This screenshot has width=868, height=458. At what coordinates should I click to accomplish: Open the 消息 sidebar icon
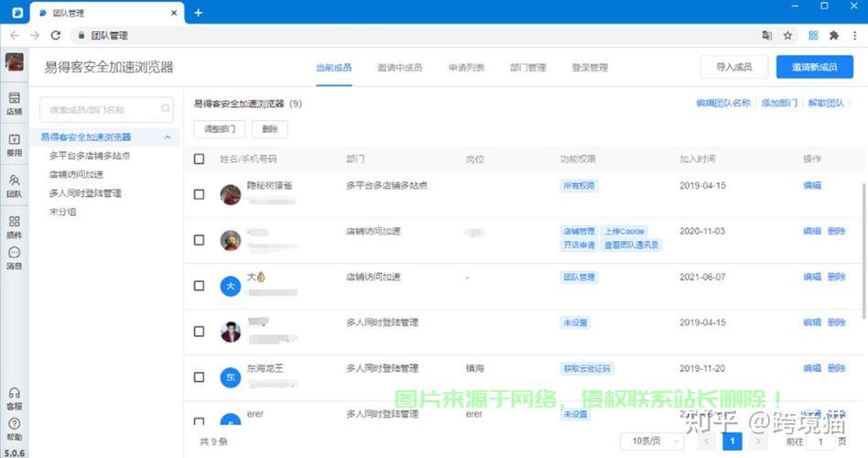click(x=15, y=258)
